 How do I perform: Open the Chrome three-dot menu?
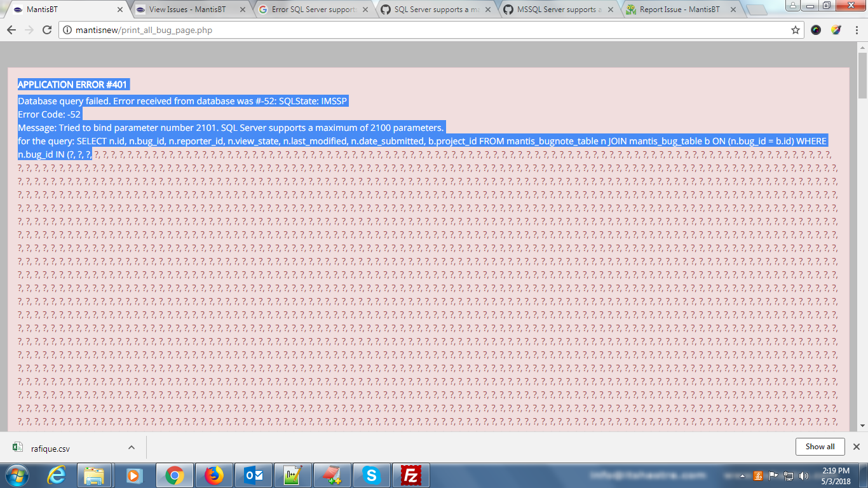coord(855,30)
